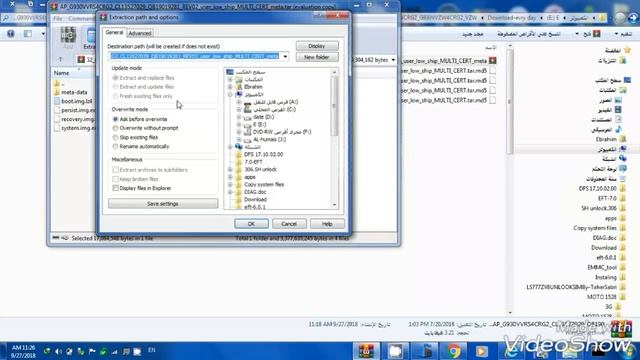The height and width of the screenshot is (360, 640).
Task: Click the OK button
Action: (x=251, y=224)
